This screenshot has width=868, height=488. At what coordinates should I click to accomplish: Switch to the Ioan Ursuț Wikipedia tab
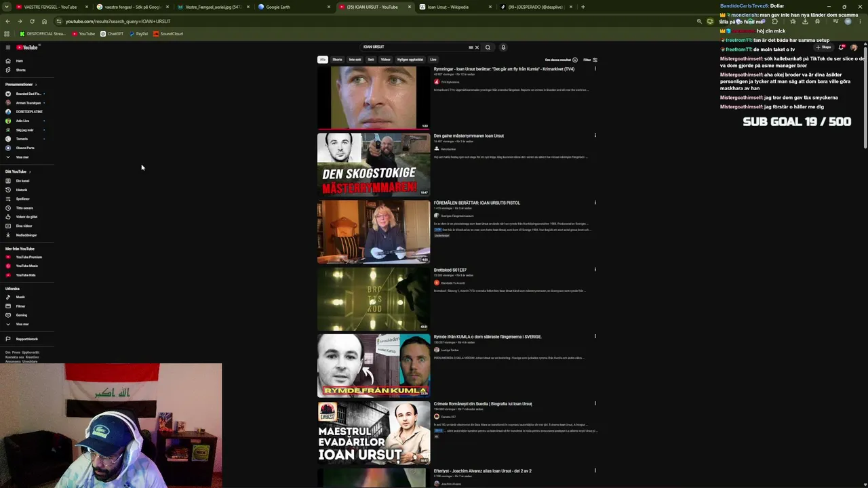point(454,7)
